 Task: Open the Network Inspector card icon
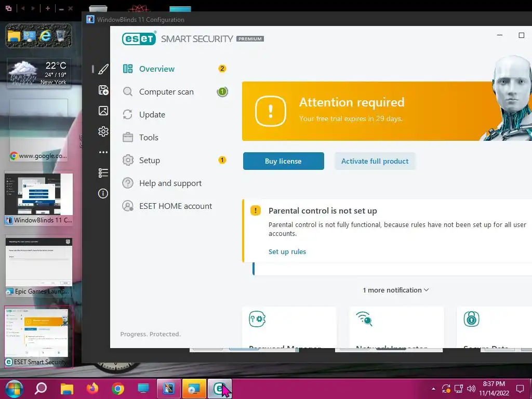click(x=364, y=319)
